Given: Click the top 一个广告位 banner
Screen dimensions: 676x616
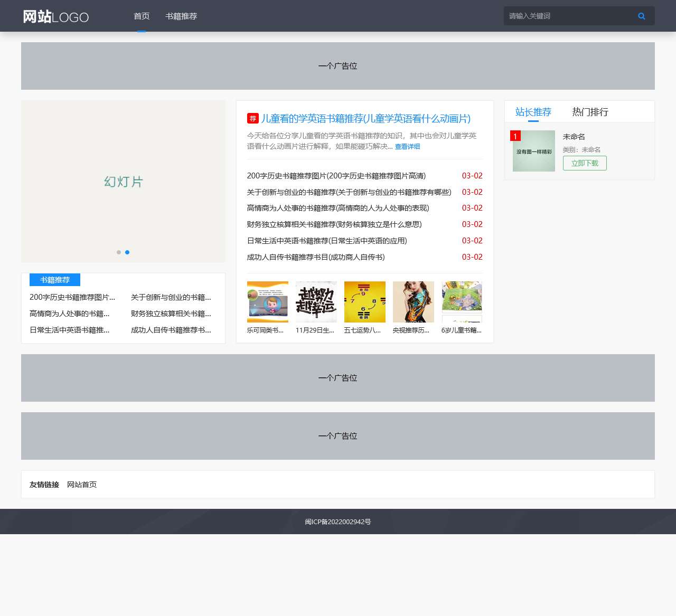Looking at the screenshot, I should [337, 66].
